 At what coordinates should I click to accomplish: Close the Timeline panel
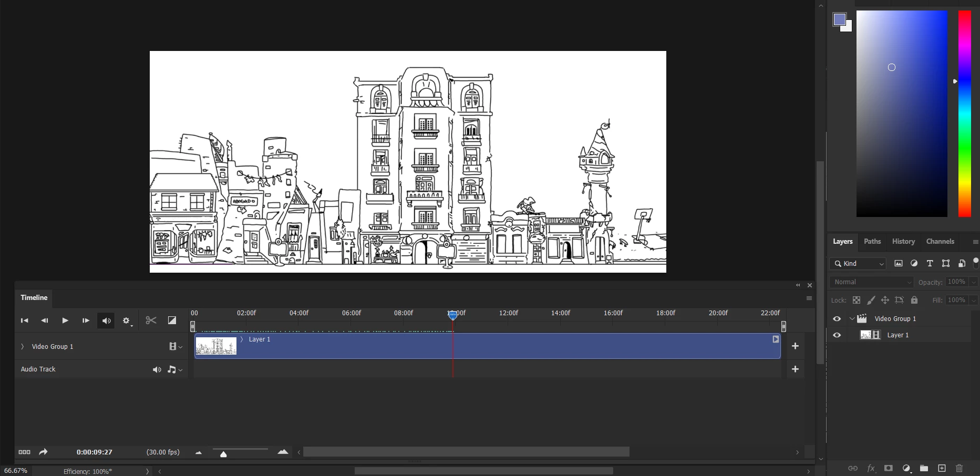point(810,285)
